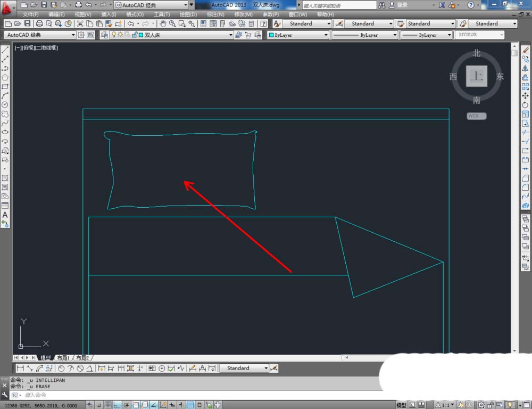Viewport: 532px width, 409px height.
Task: Select the Multiline Text tool
Action: point(5,215)
